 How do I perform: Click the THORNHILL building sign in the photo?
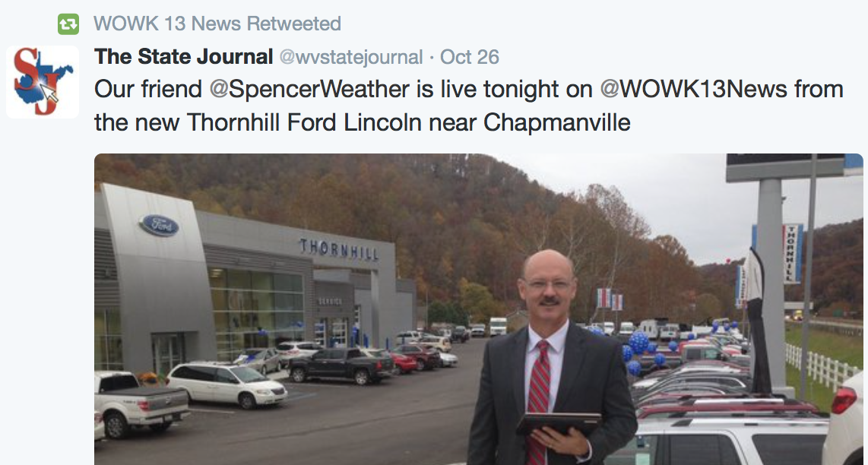point(339,250)
